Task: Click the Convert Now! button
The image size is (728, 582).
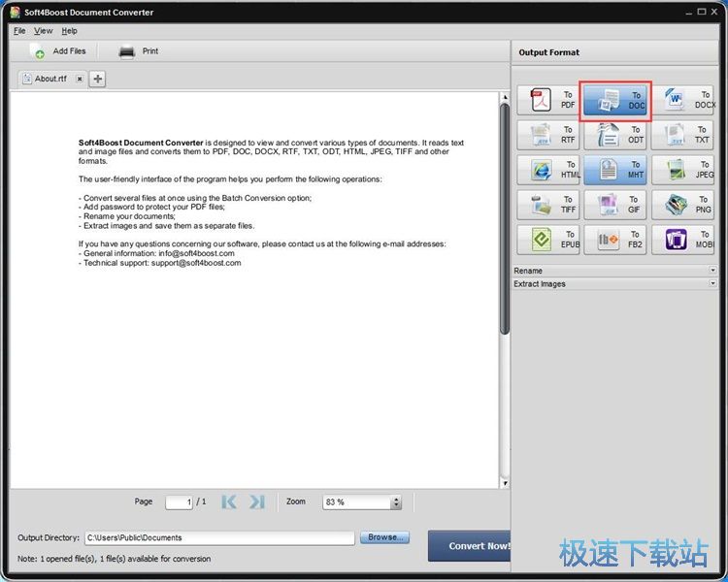Action: pos(470,546)
